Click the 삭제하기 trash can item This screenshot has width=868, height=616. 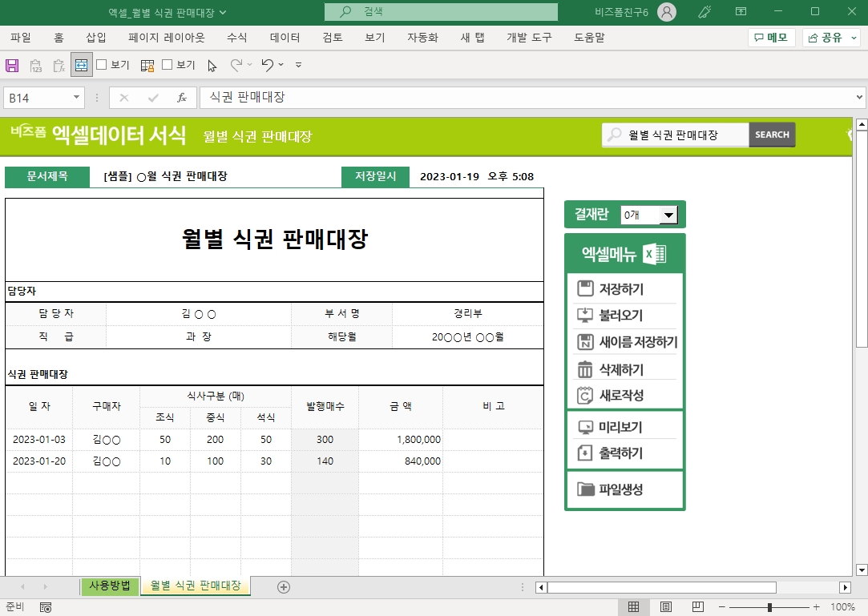pyautogui.click(x=620, y=369)
